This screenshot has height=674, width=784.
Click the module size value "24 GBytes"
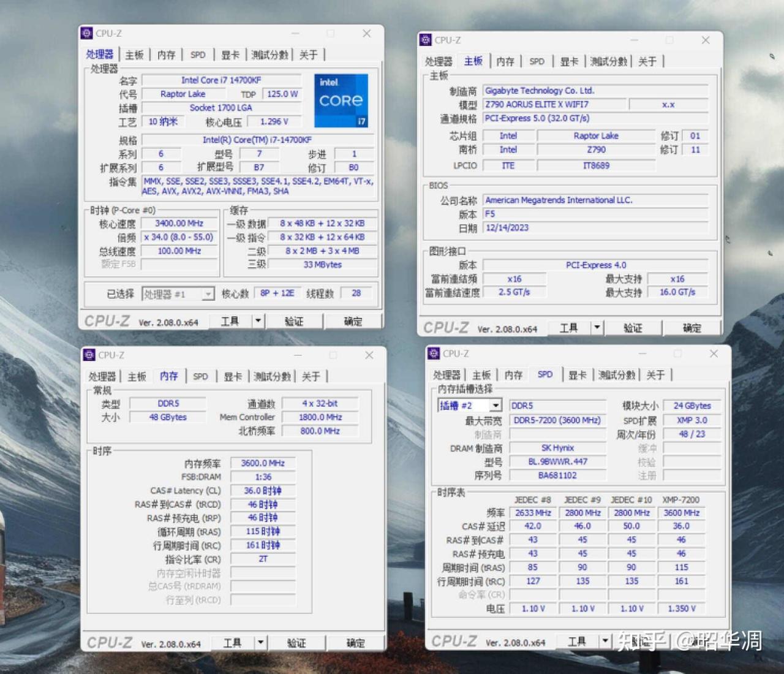click(692, 406)
